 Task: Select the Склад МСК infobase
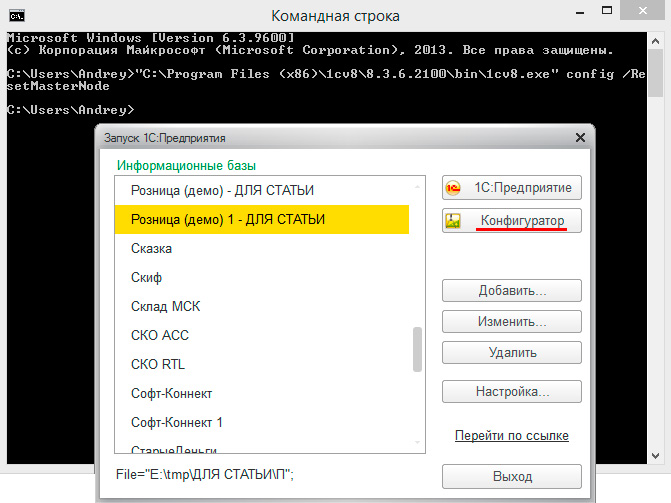point(262,307)
